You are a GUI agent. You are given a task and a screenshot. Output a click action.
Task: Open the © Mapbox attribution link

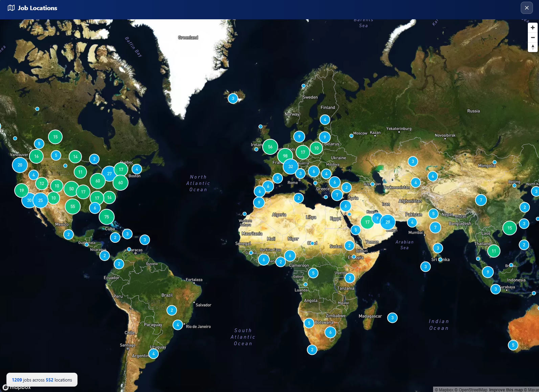point(444,390)
